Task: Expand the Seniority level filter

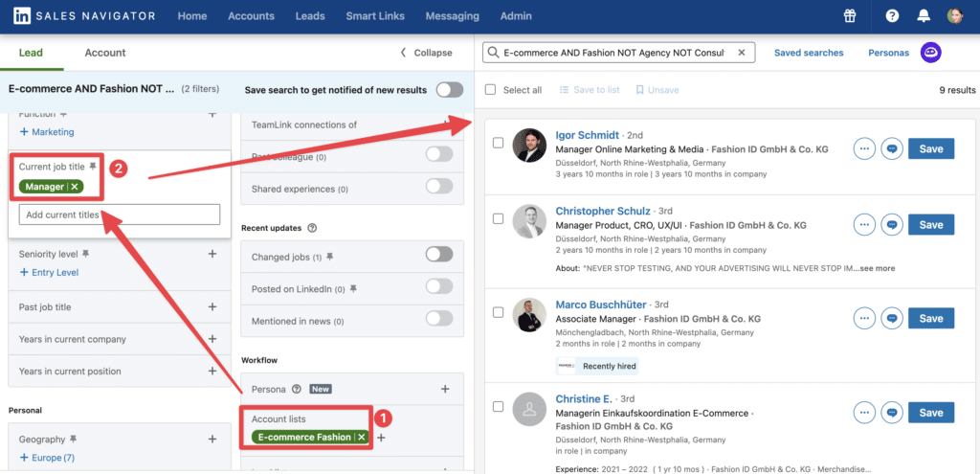Action: (x=212, y=254)
